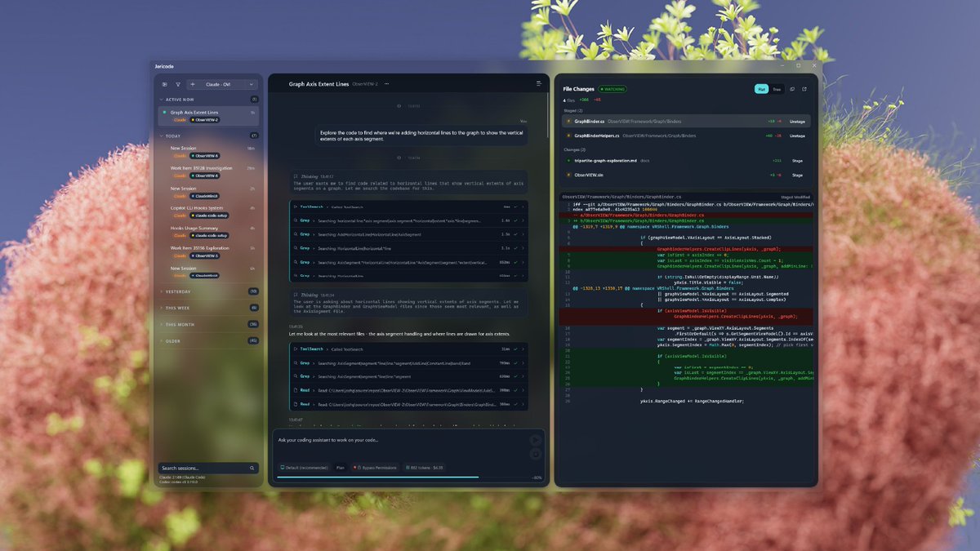The image size is (980, 551).
Task: Open the Copilot CLI Hooks System session
Action: tap(208, 211)
